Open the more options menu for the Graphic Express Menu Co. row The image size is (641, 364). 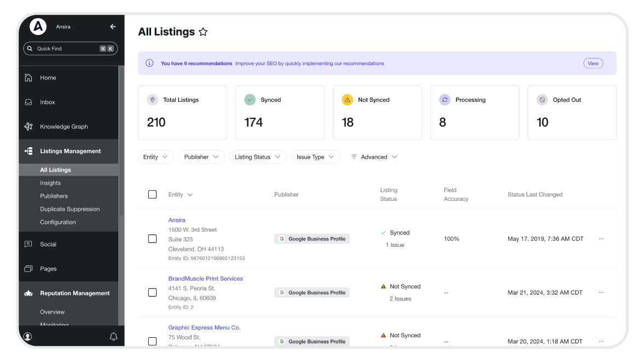[602, 342]
